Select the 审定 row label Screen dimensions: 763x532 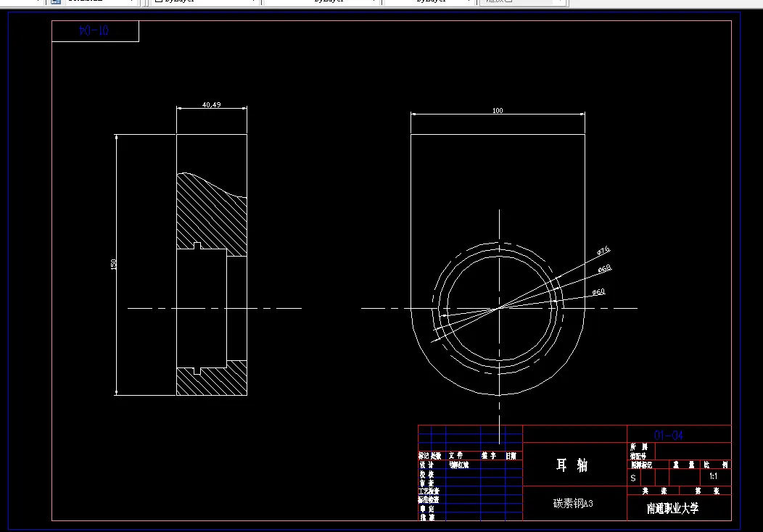pos(426,509)
